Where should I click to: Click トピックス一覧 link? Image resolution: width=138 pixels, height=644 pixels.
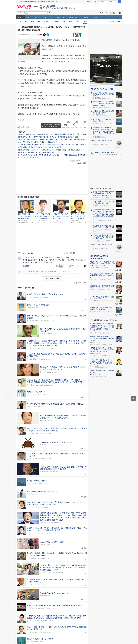[115, 21]
